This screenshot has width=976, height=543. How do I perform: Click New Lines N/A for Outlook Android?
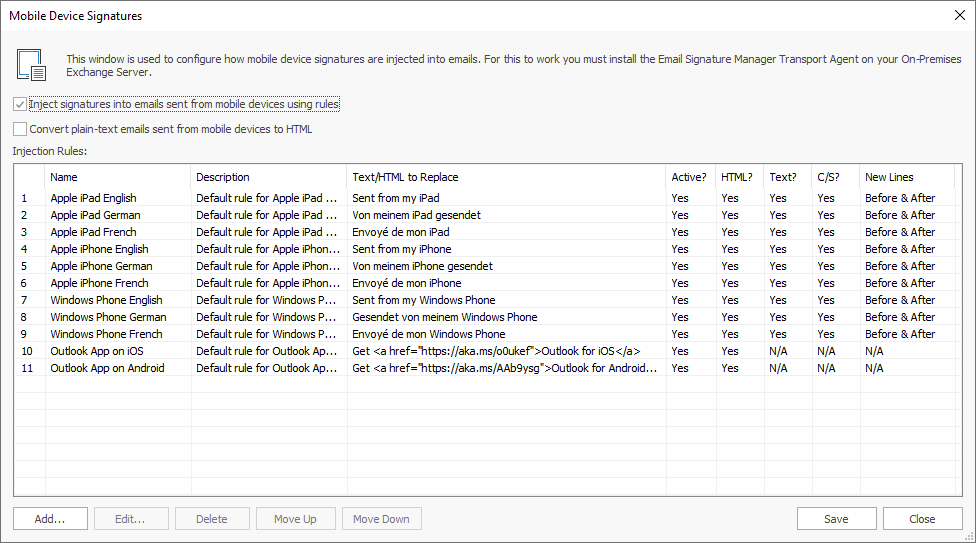874,368
